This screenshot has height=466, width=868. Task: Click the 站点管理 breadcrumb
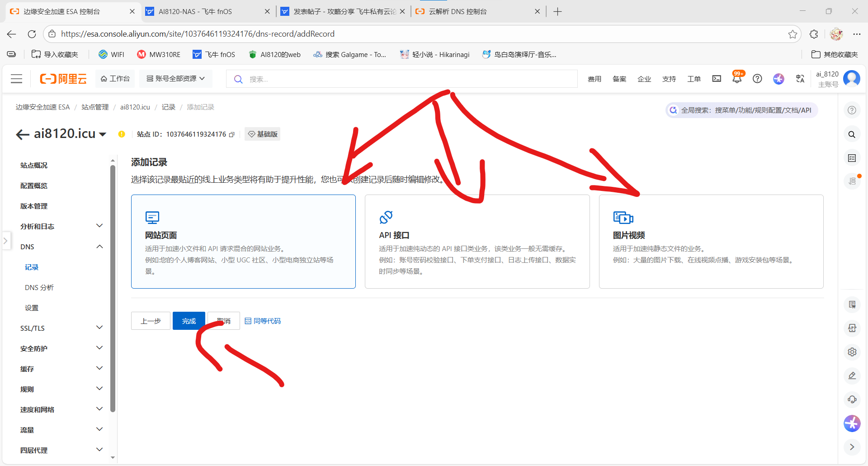pos(95,107)
